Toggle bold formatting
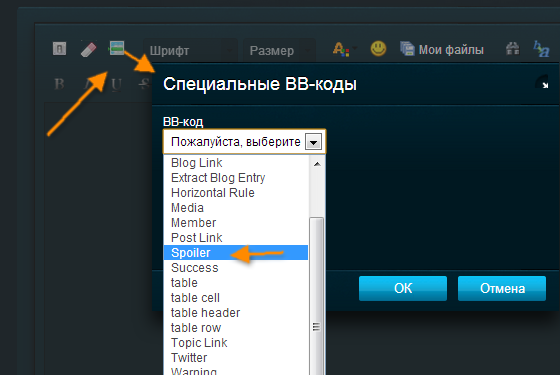The image size is (560, 375). tap(59, 84)
